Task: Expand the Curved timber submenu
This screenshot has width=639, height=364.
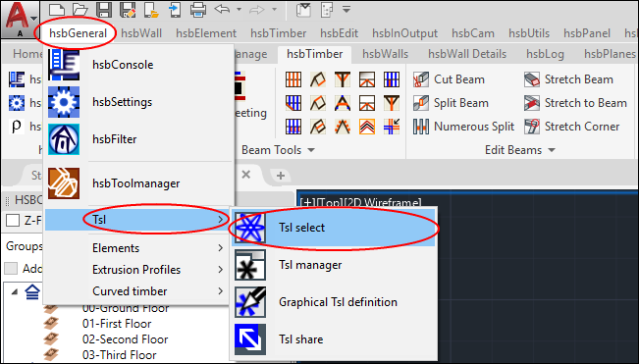Action: point(138,291)
